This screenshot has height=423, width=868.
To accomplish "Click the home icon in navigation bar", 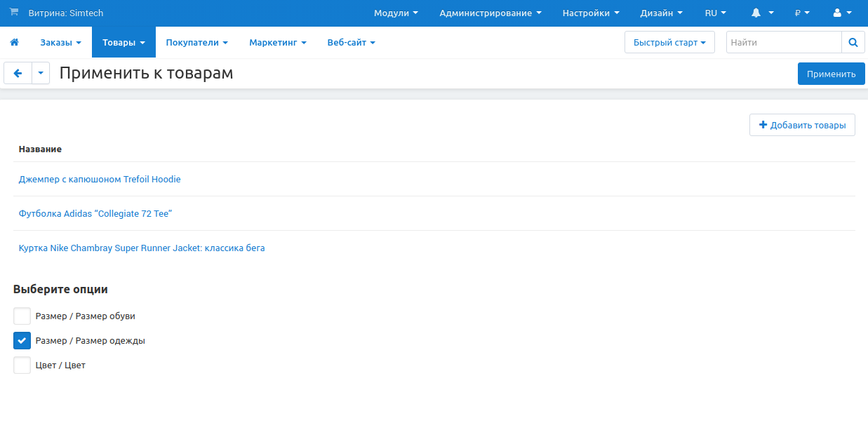I will click(x=14, y=43).
